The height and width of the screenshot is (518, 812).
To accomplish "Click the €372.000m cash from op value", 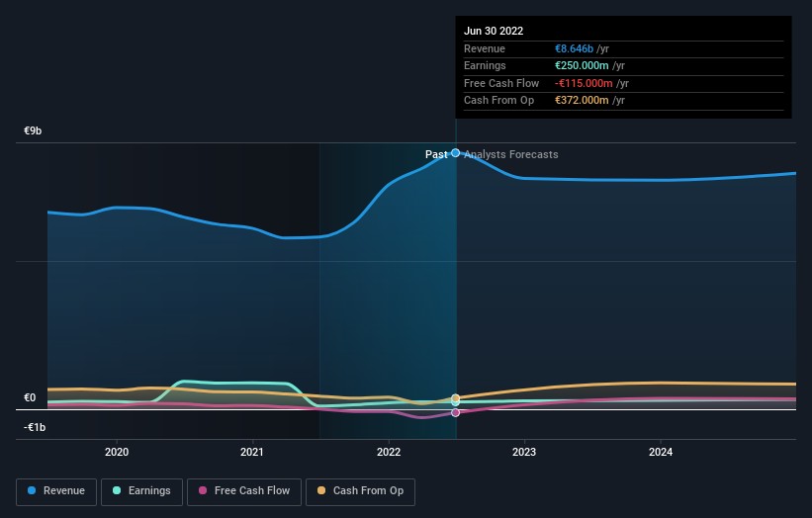I will (582, 101).
